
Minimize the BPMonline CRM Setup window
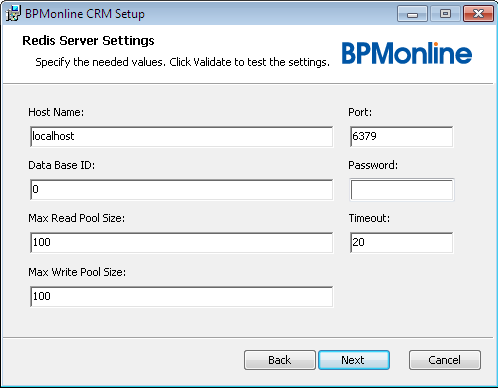[412, 14]
